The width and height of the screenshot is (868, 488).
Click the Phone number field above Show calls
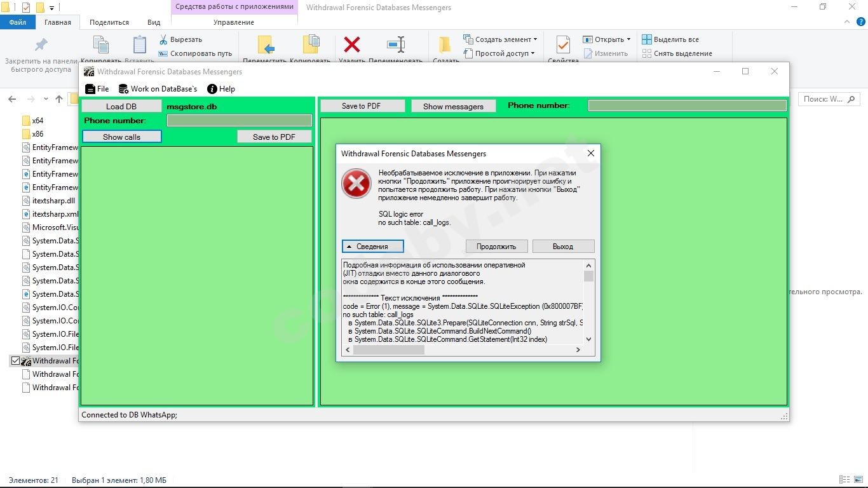pos(240,121)
